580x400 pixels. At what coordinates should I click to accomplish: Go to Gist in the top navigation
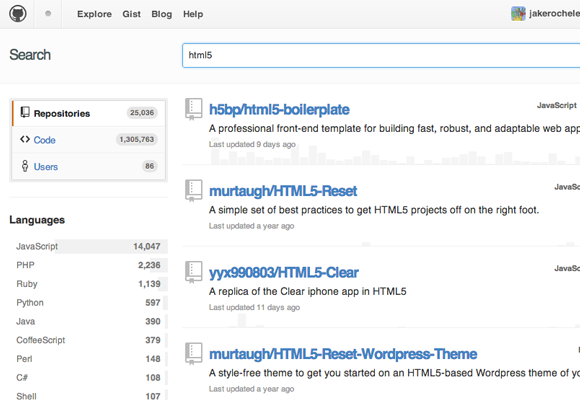[131, 14]
